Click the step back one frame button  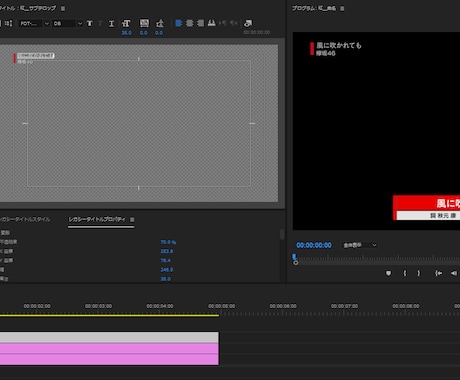coord(454,273)
